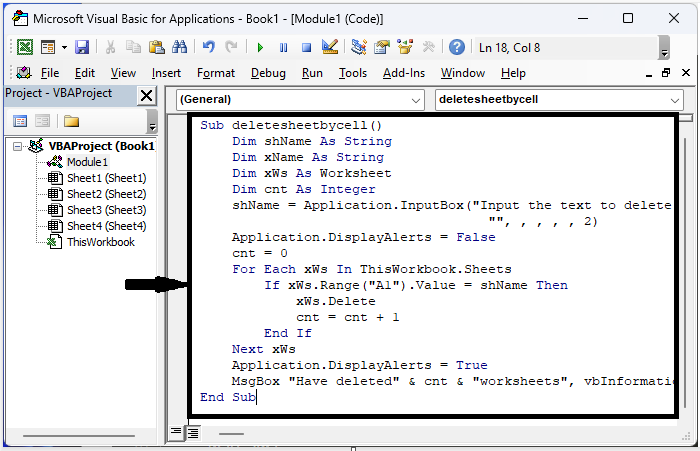Open toolbar options overflow arrow

664,48
